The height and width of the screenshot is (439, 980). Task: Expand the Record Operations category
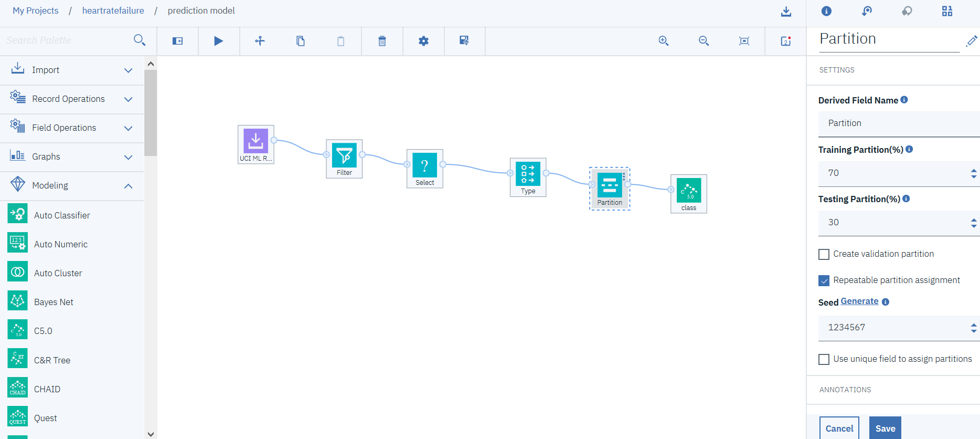click(x=72, y=99)
